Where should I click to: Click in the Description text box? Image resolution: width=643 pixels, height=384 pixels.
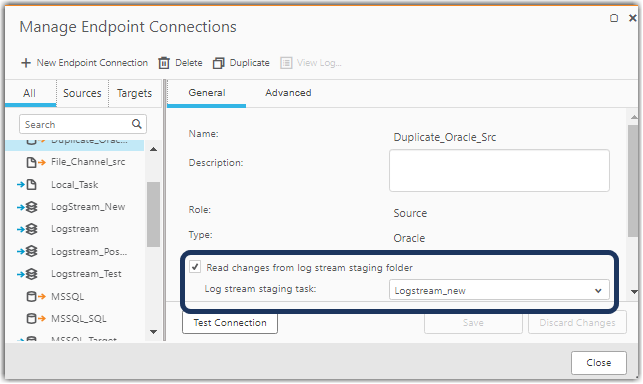coord(499,170)
